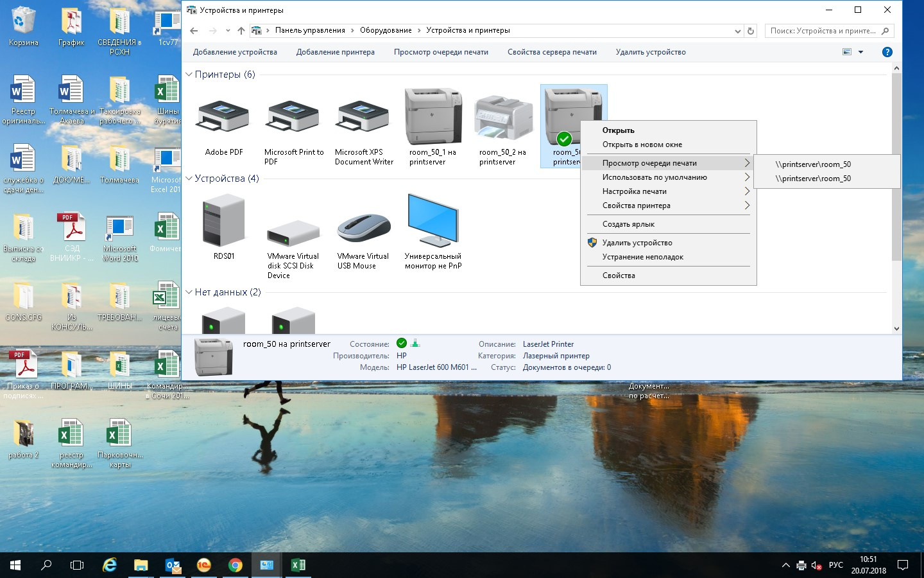The height and width of the screenshot is (578, 924).
Task: Open File Explorer from the taskbar
Action: (x=141, y=565)
